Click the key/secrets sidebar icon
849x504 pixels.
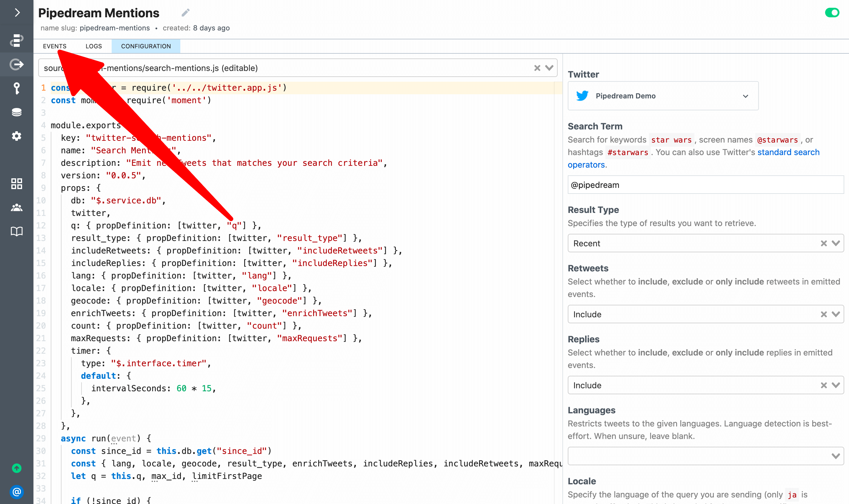tap(16, 88)
